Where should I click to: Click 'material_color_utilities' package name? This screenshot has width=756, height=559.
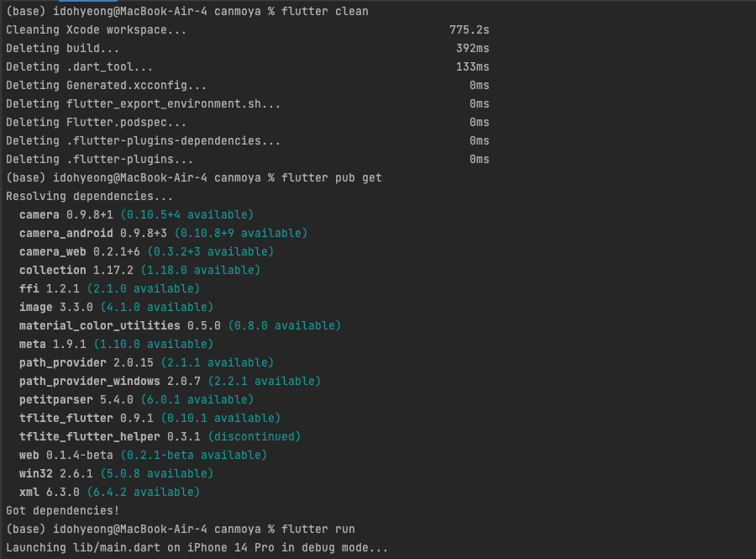(99, 325)
